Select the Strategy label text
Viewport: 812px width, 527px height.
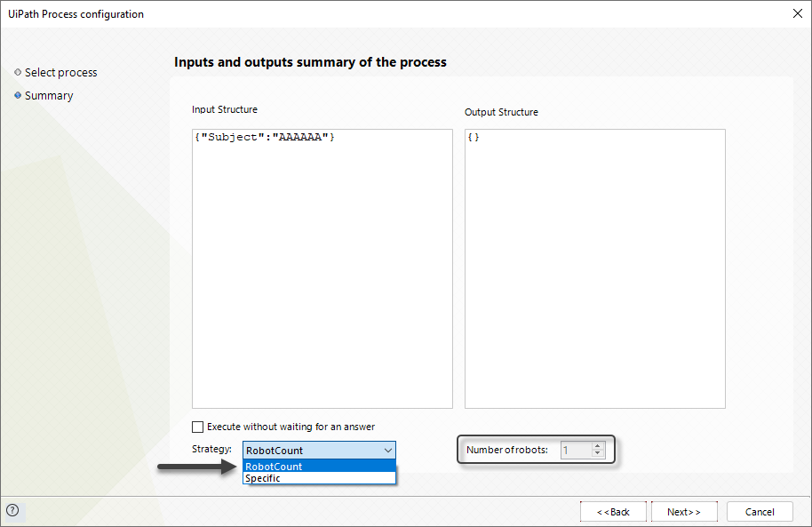[211, 449]
